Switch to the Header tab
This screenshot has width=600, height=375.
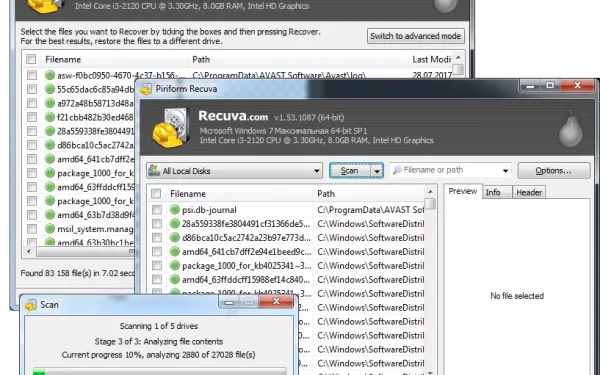tap(529, 192)
